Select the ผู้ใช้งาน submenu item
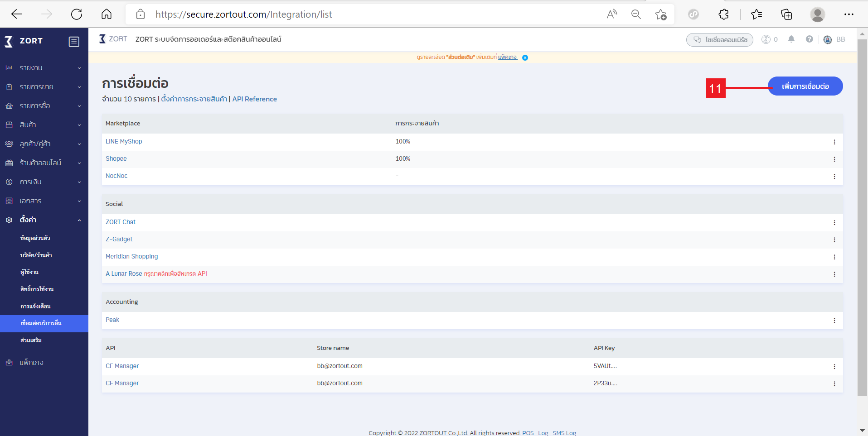 [29, 272]
